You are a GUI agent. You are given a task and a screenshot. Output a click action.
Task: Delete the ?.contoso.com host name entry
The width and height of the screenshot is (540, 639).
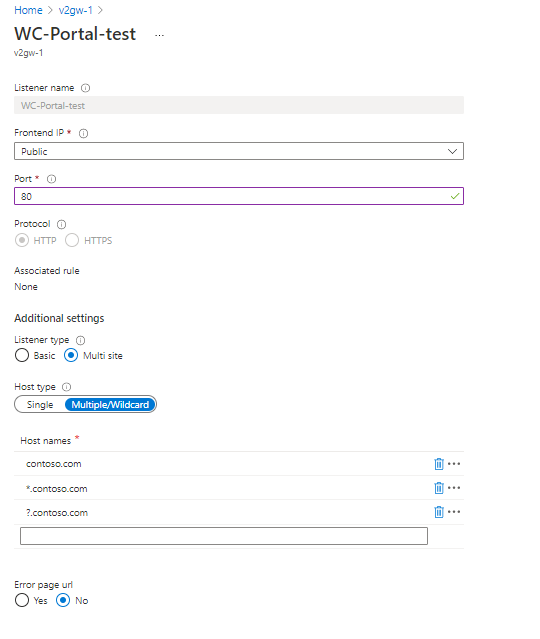(x=439, y=512)
